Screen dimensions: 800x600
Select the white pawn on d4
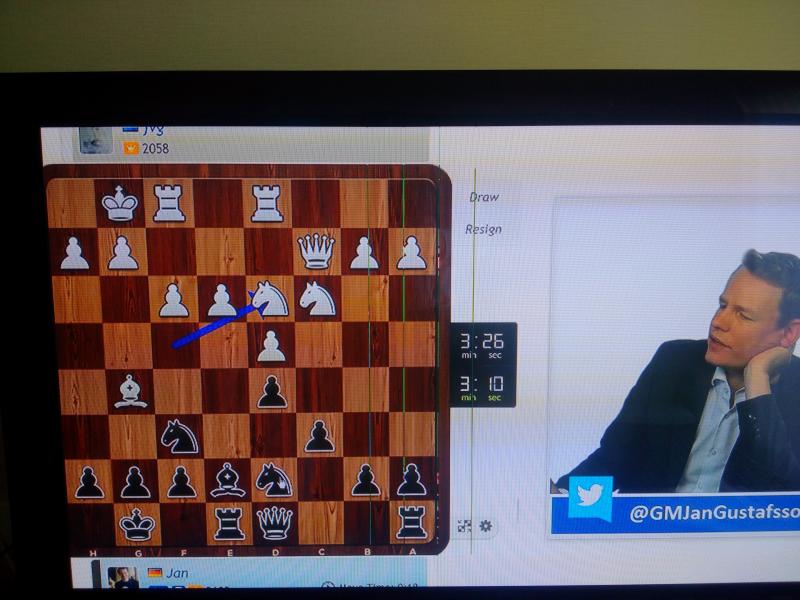tap(271, 344)
